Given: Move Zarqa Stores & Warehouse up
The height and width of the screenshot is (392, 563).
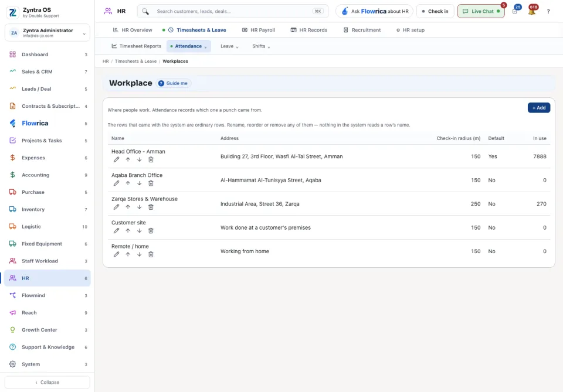Looking at the screenshot, I should click(128, 207).
